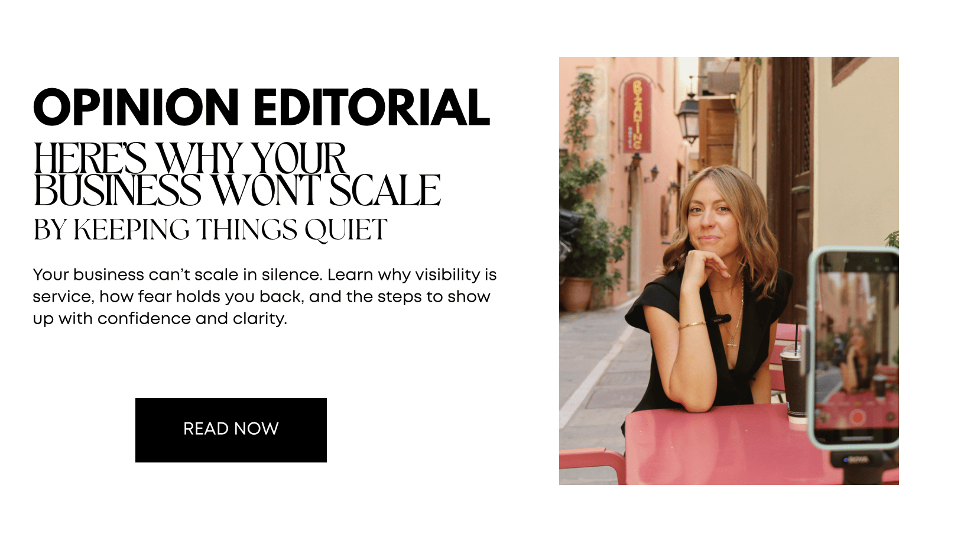
Task: Select the OPINION EDITORIAL heading
Action: click(261, 108)
